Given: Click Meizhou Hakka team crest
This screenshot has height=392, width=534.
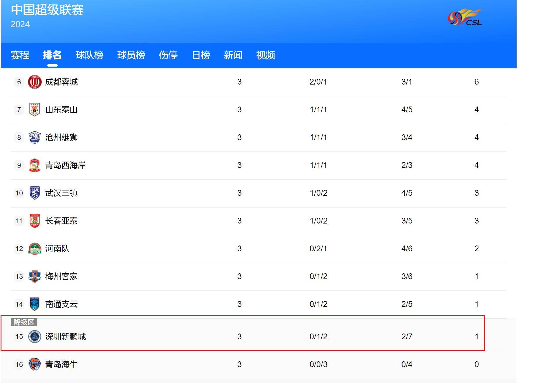Looking at the screenshot, I should [34, 276].
